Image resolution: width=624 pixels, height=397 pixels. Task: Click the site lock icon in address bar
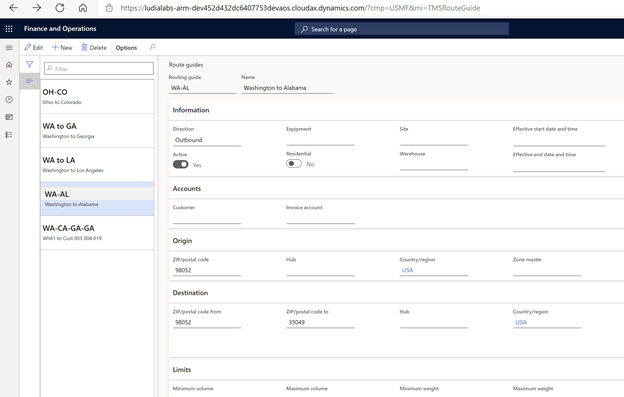pos(109,8)
